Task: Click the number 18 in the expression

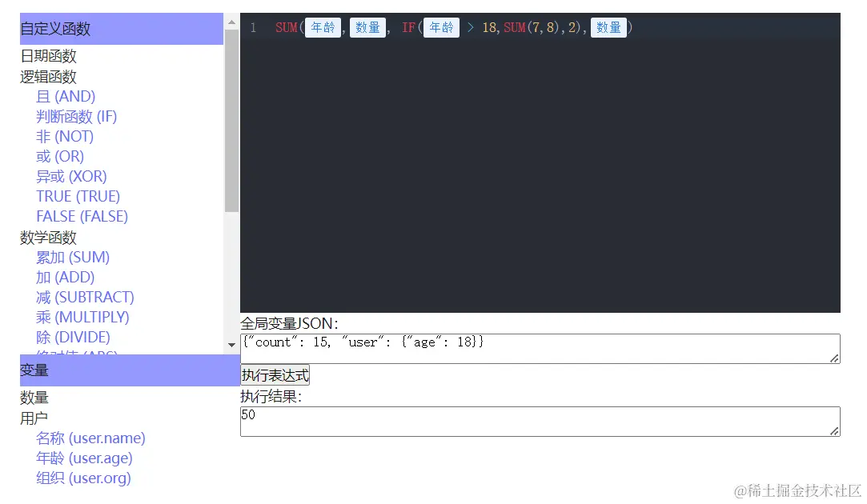Action: point(489,28)
